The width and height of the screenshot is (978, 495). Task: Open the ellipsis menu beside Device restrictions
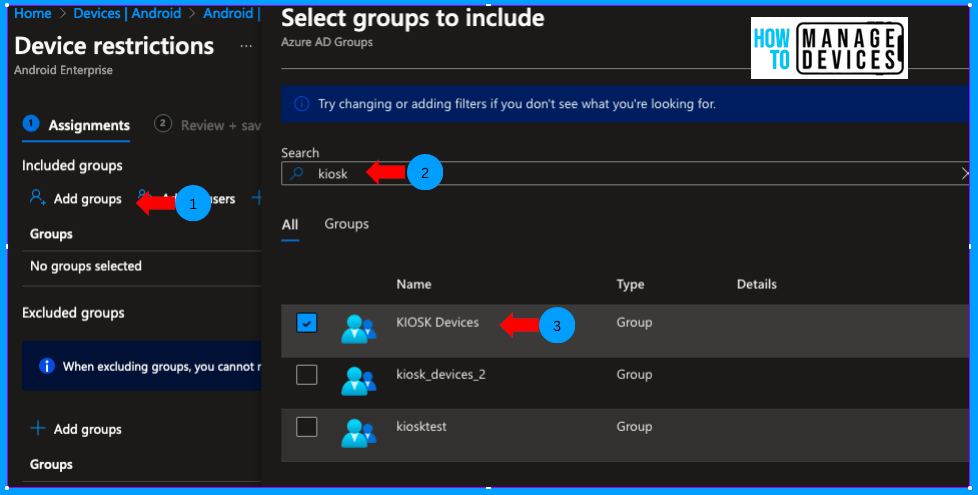coord(246,46)
